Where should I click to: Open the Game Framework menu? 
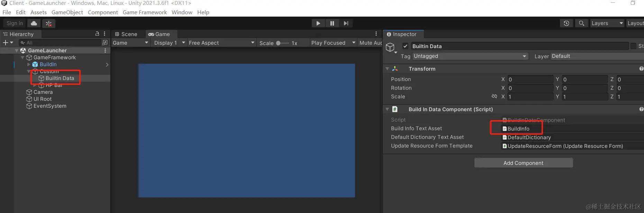145,12
